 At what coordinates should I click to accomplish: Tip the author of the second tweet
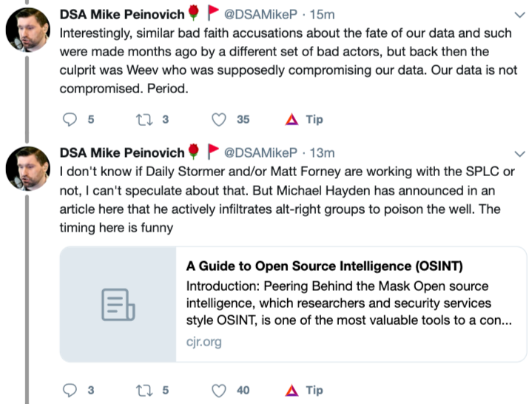point(303,390)
